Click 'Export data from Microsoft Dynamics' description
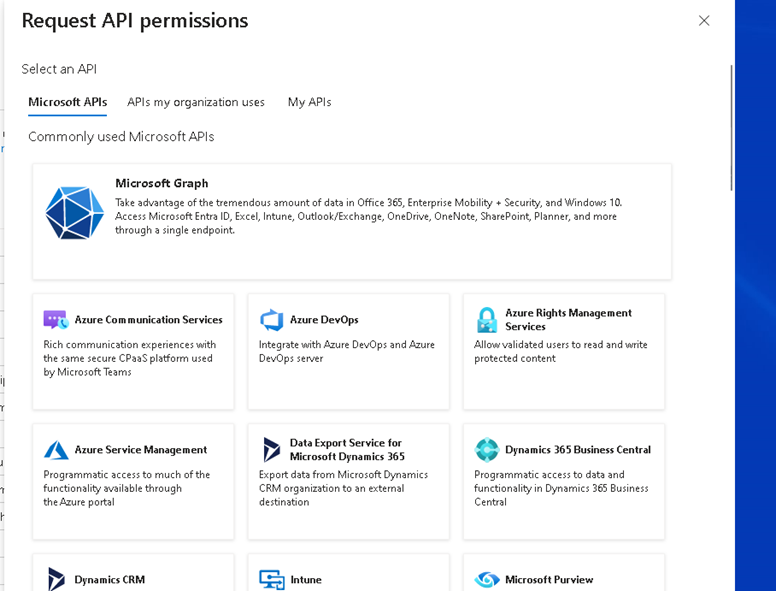The width and height of the screenshot is (776, 591). pos(343,488)
